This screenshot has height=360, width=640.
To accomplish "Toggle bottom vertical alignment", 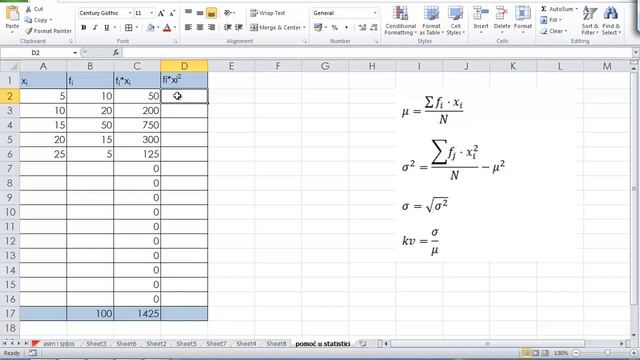I will point(211,13).
